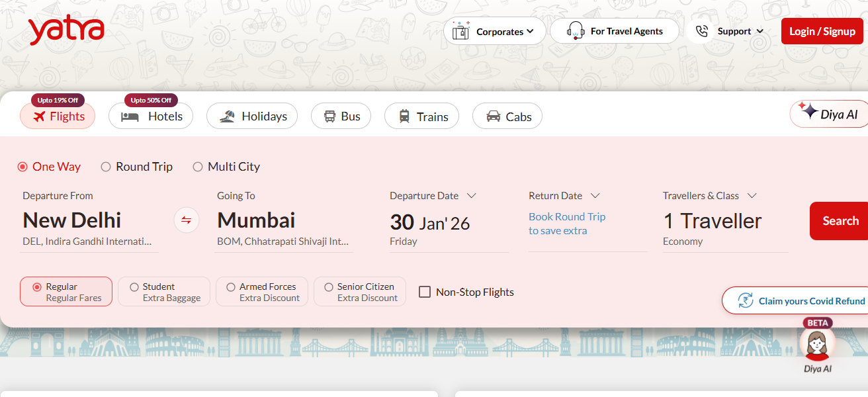Enable the Non-Stop Flights checkbox
Image resolution: width=868 pixels, height=397 pixels.
tap(424, 291)
